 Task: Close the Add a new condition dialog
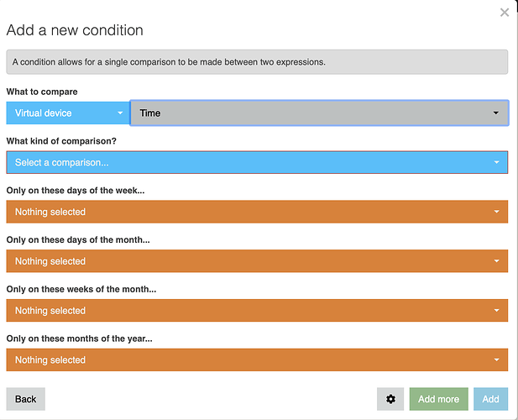[x=505, y=13]
